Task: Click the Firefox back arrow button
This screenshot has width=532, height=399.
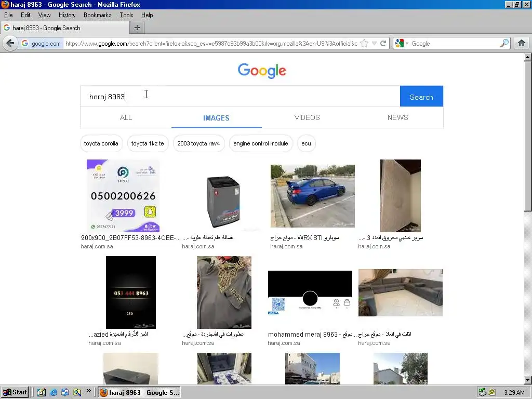Action: click(10, 44)
